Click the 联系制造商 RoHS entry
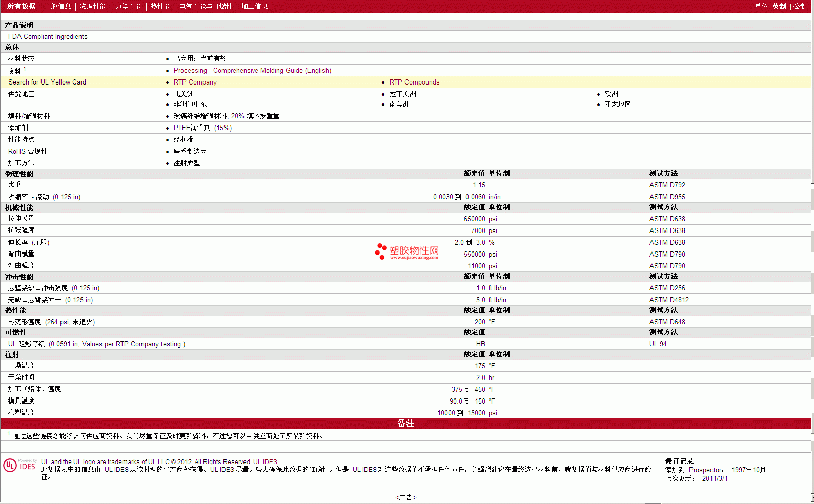814x504 pixels. point(190,152)
